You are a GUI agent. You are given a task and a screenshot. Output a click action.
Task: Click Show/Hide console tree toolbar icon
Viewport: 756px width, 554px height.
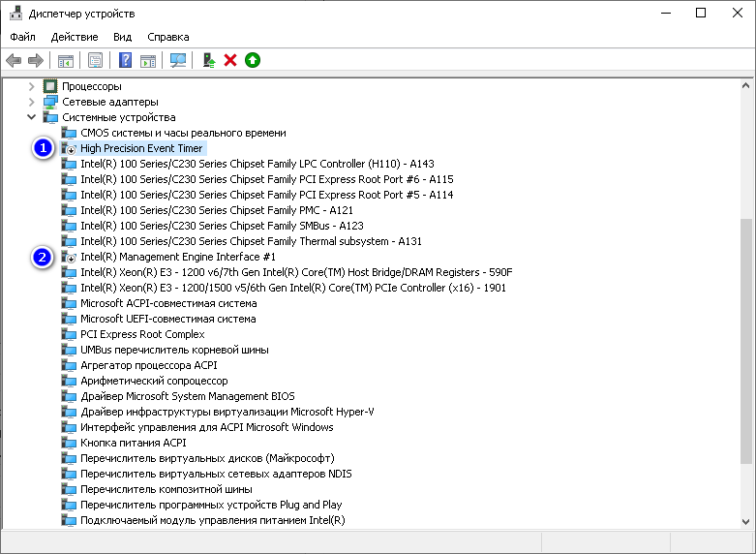[66, 60]
